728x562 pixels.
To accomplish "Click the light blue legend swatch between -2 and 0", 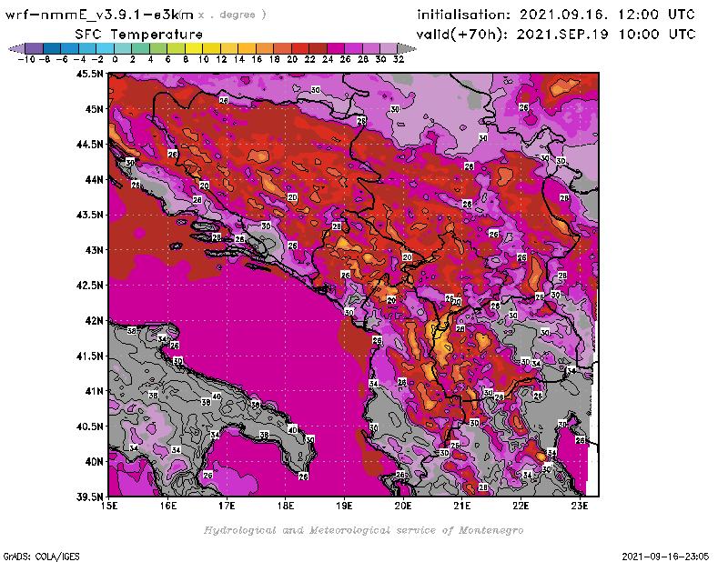I will [x=106, y=48].
